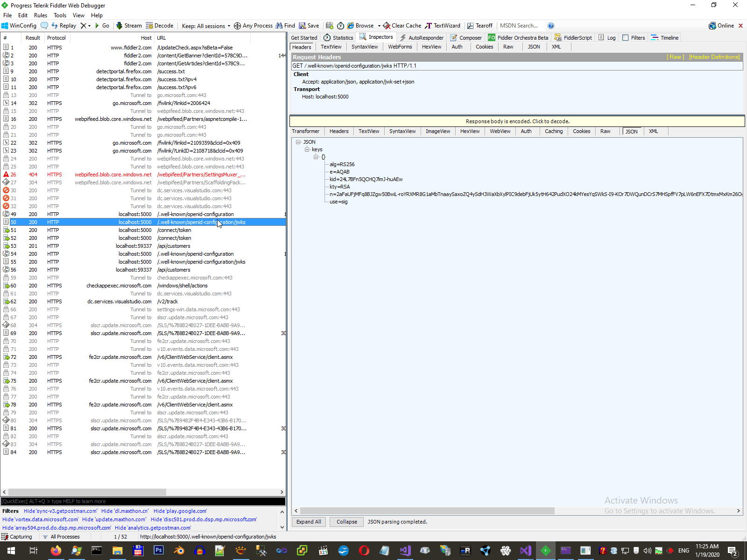Click the Browse button in the toolbar
The image size is (747, 560).
(360, 26)
